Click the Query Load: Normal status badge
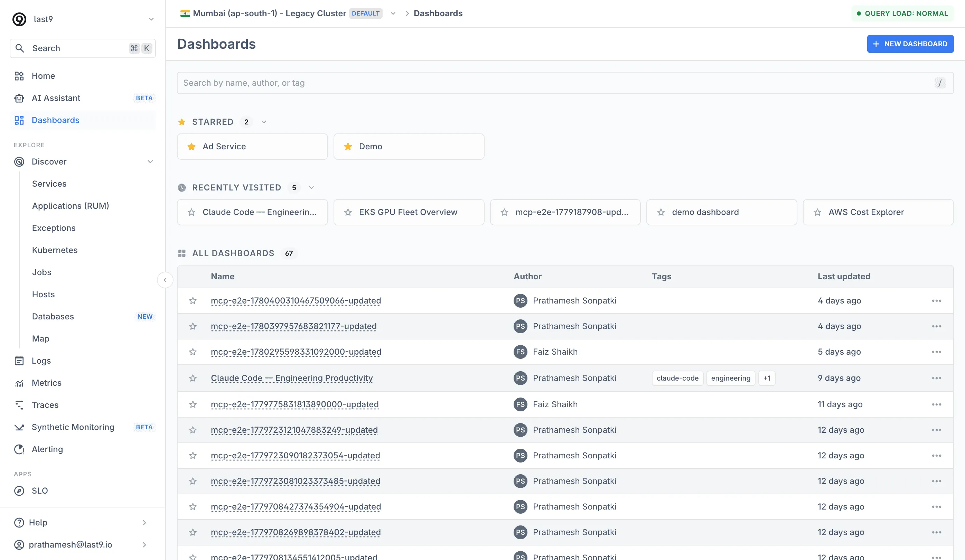 click(x=902, y=13)
